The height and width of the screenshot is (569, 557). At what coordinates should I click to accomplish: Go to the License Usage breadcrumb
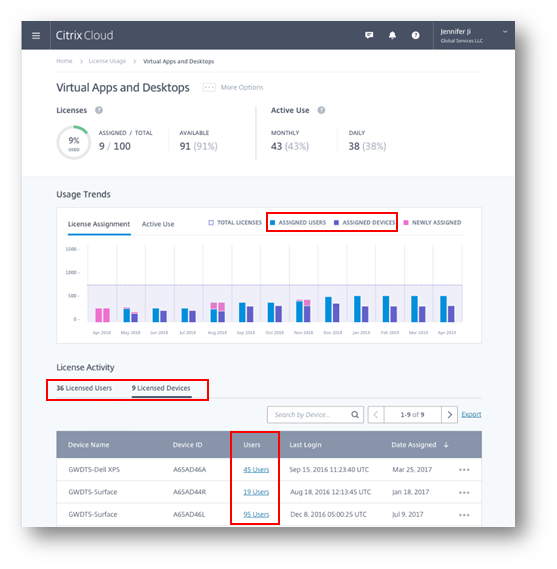(107, 61)
